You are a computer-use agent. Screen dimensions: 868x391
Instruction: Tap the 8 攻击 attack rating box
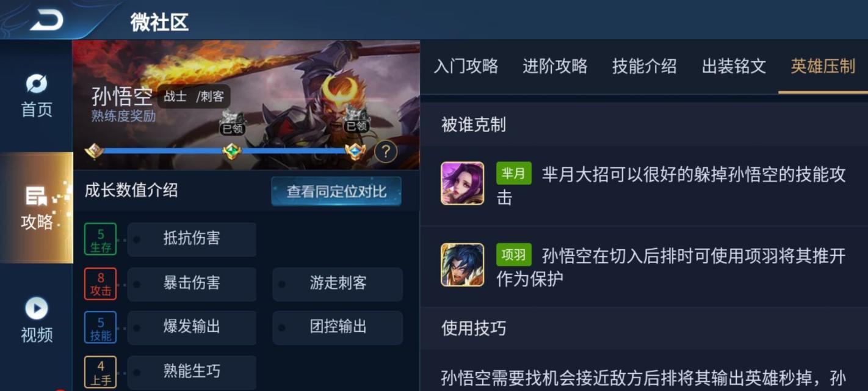point(101,284)
